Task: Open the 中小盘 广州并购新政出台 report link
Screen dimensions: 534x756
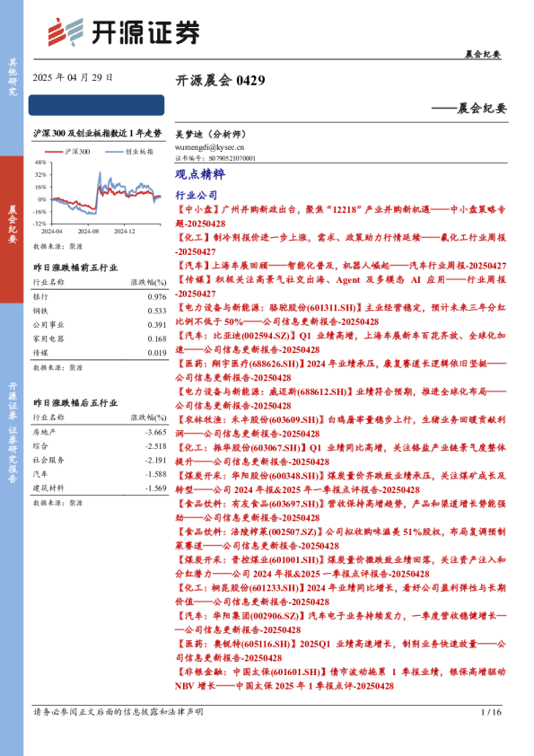Action: 340,216
